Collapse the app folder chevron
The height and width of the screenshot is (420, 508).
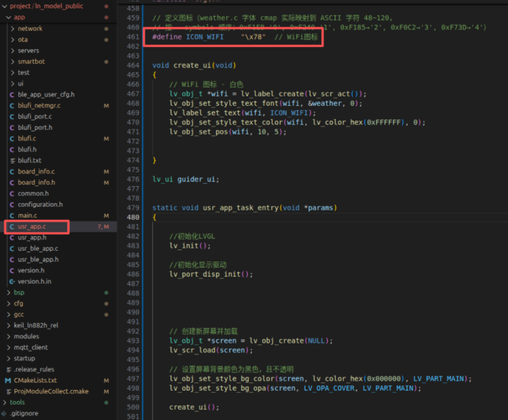(9, 17)
